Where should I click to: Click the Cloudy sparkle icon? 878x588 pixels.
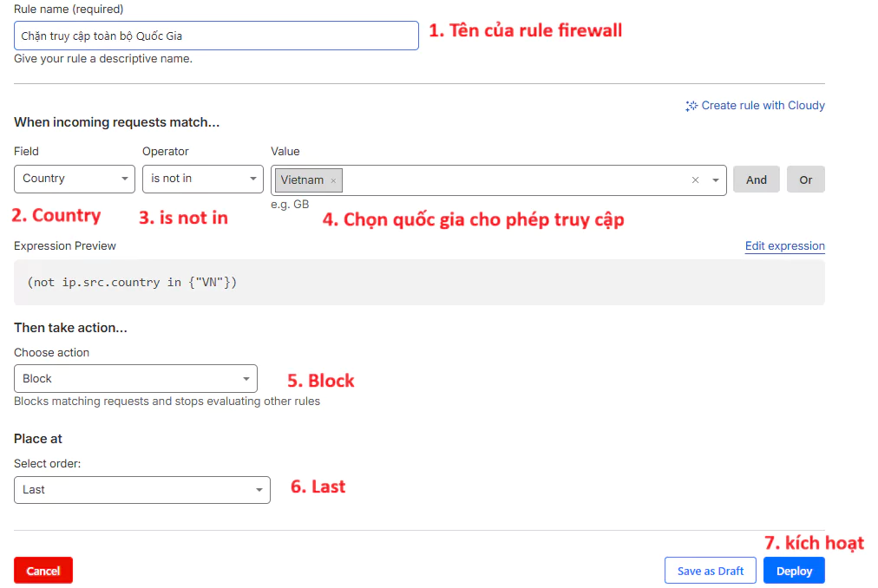click(x=691, y=106)
